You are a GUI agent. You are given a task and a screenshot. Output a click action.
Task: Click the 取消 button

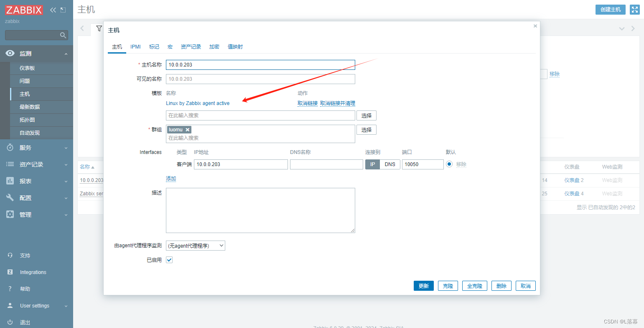(x=526, y=286)
